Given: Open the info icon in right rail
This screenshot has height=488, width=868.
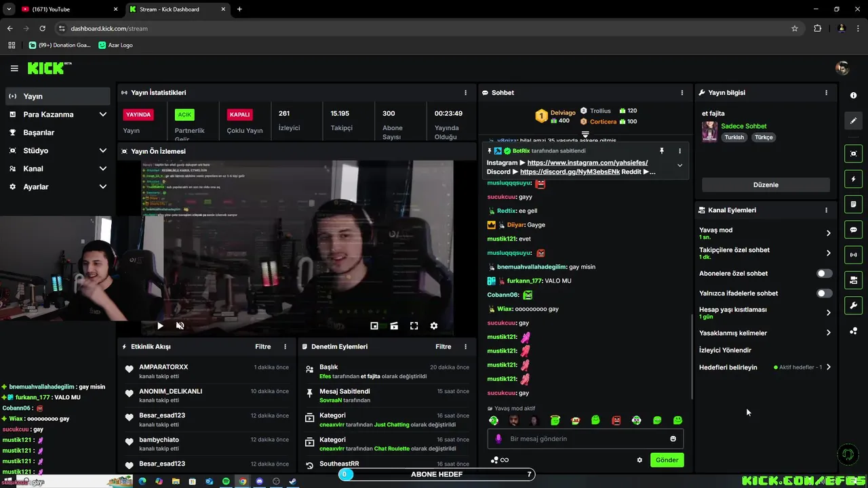Looking at the screenshot, I should click(854, 96).
